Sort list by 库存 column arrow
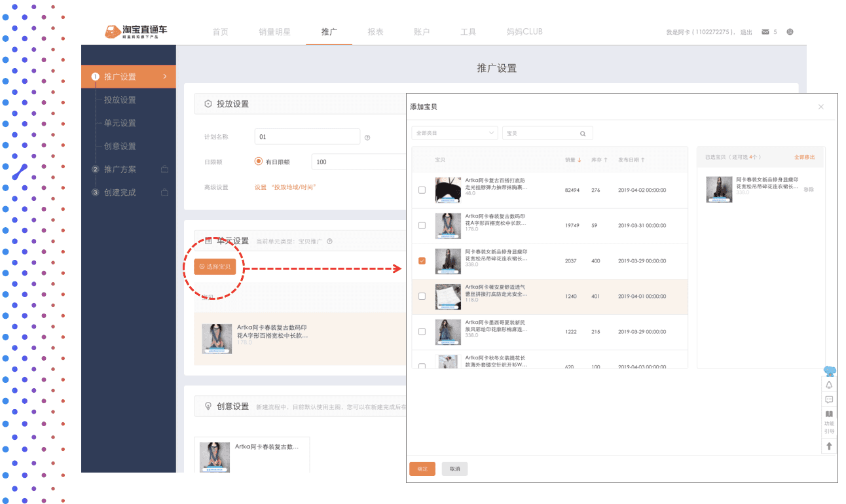 click(x=606, y=160)
